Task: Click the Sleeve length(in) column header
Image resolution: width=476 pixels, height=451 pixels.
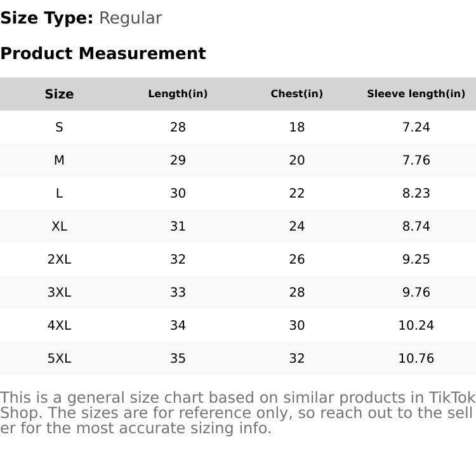Action: pos(416,94)
